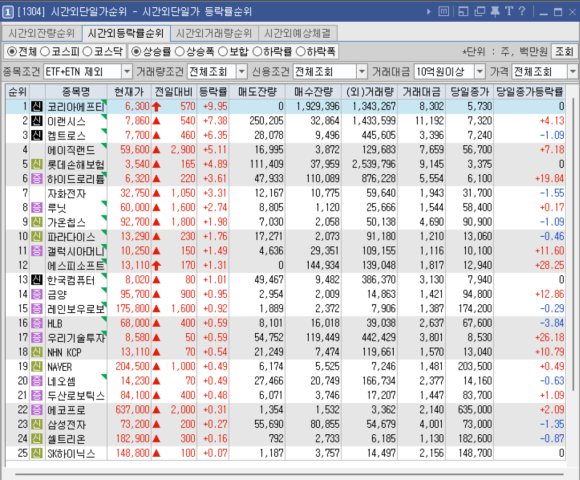Click the green badge icon beside 롯데손해보험

37,165
